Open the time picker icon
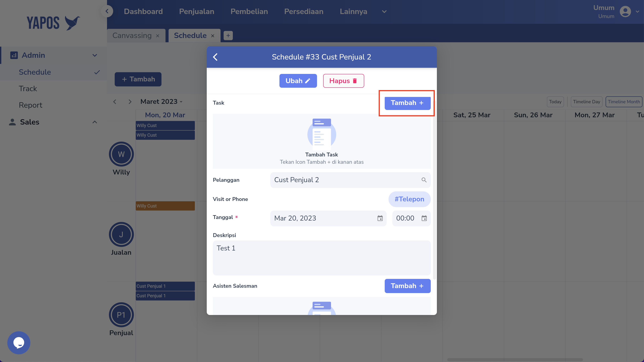Screen dimensions: 644x362 point(424,218)
